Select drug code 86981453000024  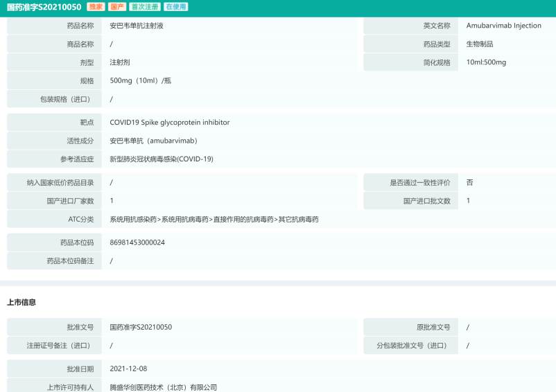(137, 242)
